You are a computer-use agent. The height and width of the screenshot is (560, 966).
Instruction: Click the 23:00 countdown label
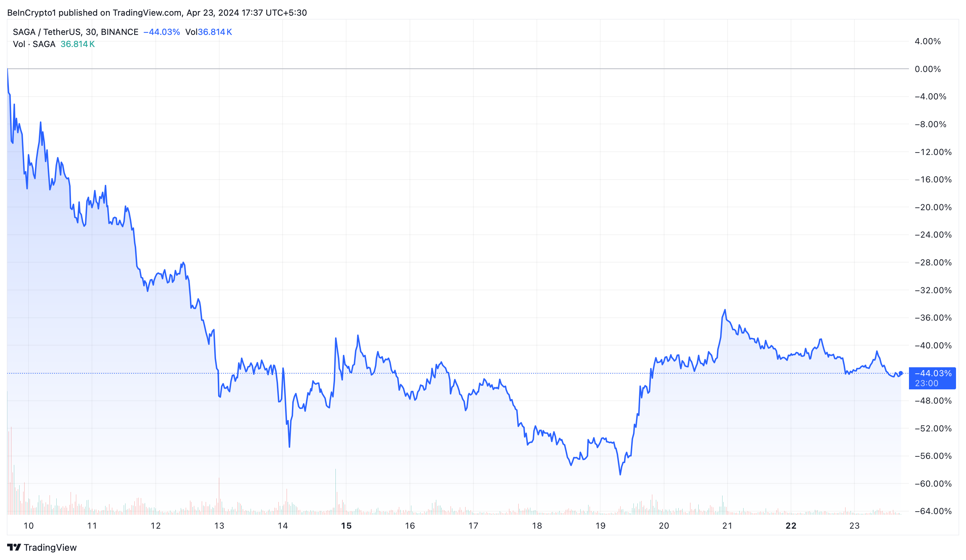[926, 383]
